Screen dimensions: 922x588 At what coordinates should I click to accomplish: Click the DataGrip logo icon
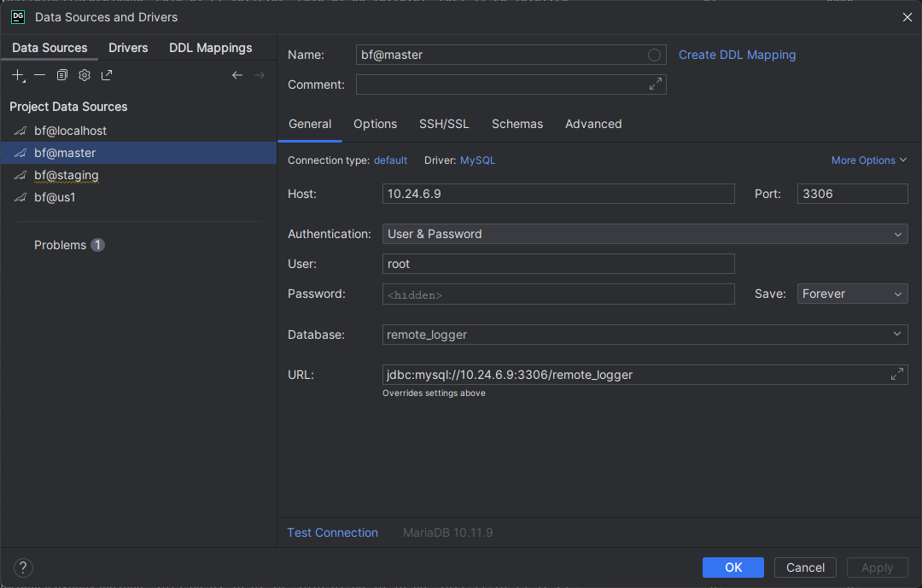tap(18, 17)
